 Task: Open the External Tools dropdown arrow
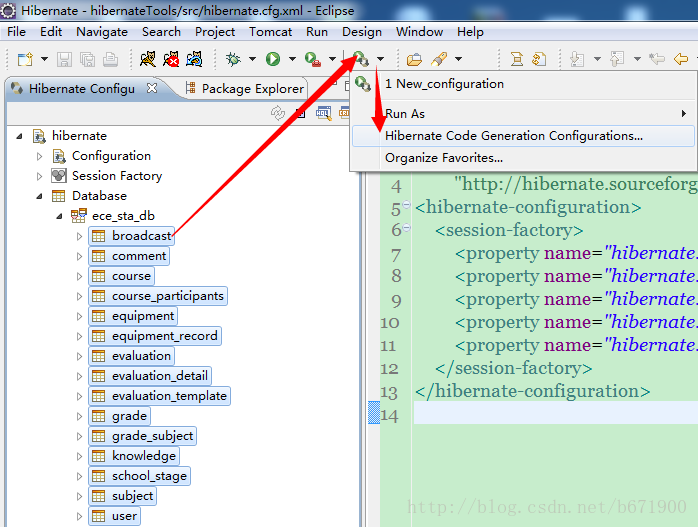(333, 59)
